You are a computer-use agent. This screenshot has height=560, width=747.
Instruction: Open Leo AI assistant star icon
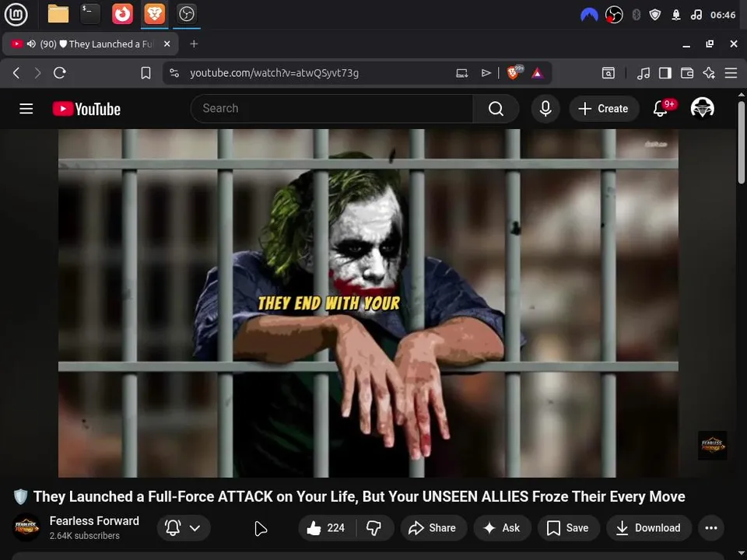[709, 73]
